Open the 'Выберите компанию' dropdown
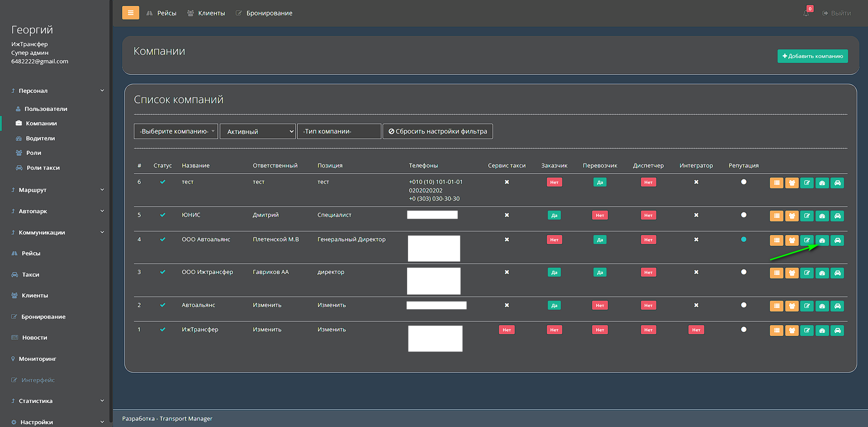This screenshot has height=427, width=868. tap(176, 131)
